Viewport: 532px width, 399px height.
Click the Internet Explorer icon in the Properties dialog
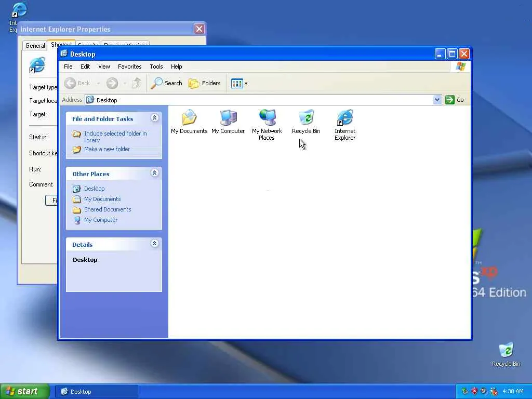[37, 65]
